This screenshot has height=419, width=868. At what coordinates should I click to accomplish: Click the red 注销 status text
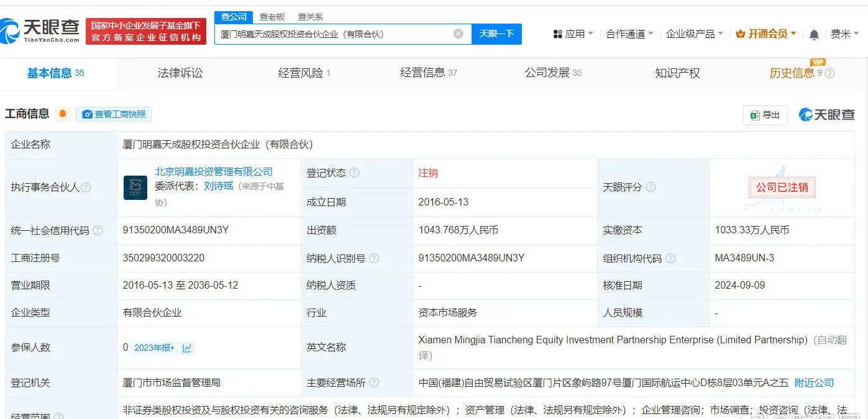click(428, 173)
